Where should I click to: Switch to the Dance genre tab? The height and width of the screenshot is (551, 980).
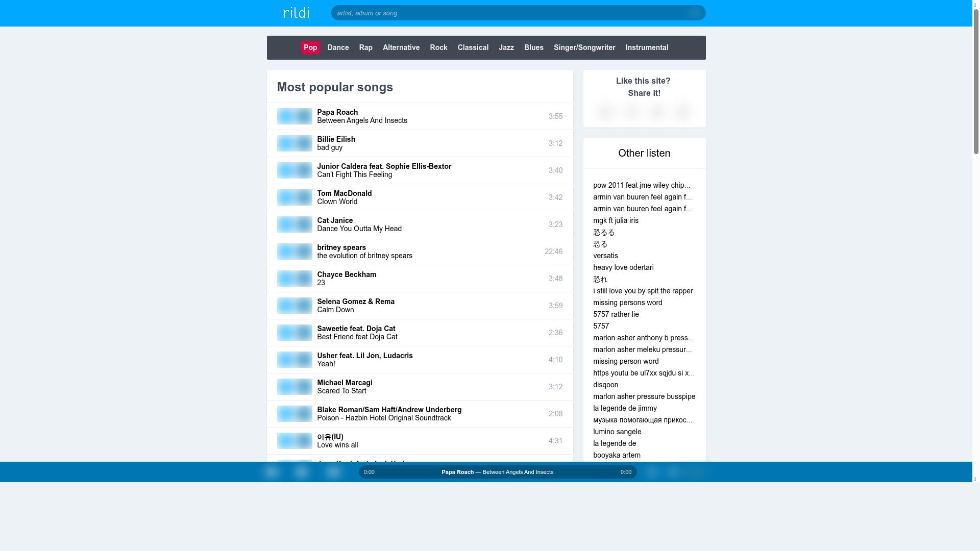(338, 47)
